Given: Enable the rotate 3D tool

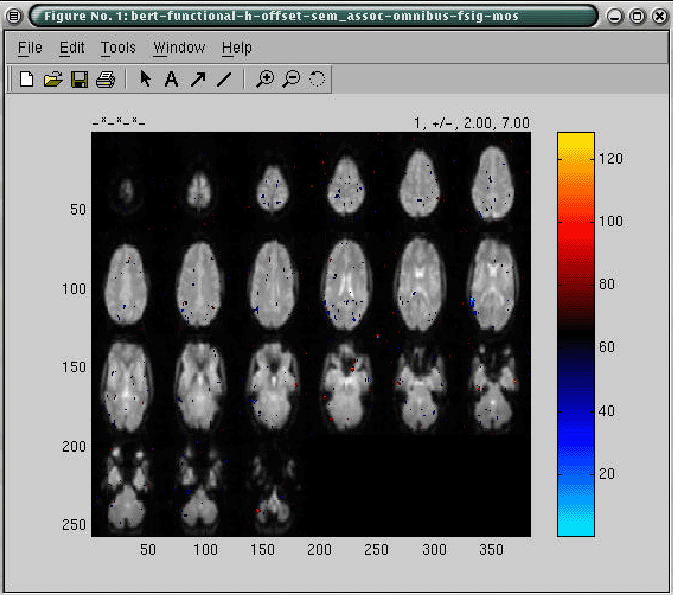Looking at the screenshot, I should [317, 80].
